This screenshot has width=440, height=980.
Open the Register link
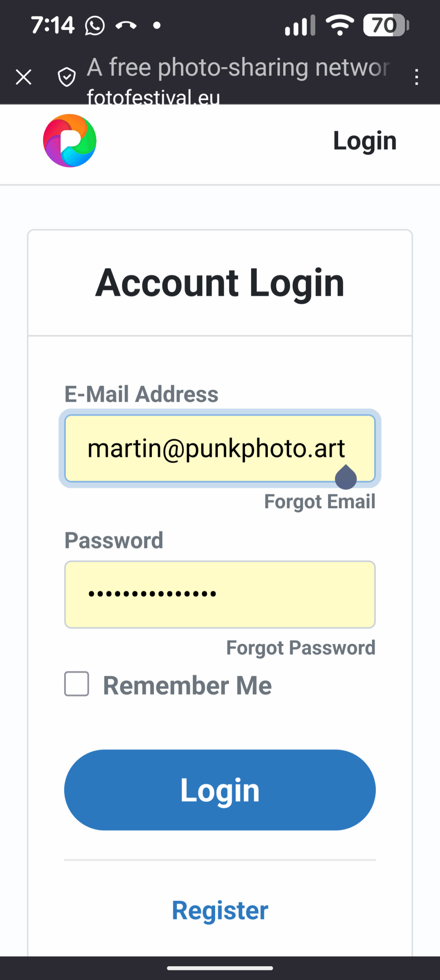(x=220, y=910)
